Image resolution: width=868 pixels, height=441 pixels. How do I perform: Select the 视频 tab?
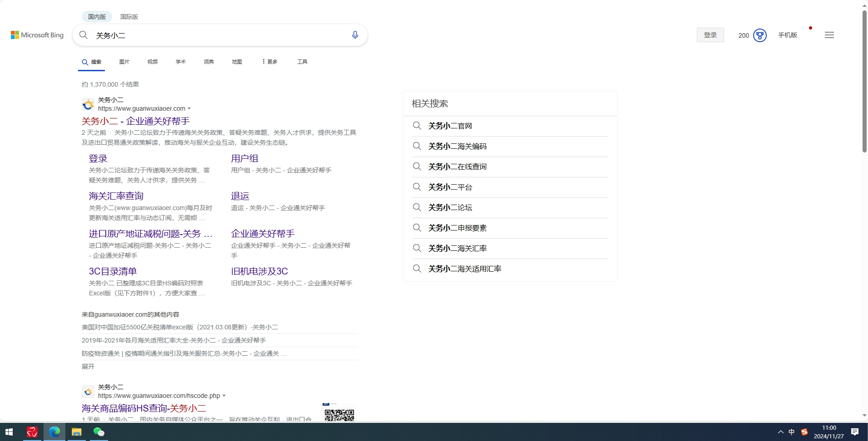(x=153, y=62)
